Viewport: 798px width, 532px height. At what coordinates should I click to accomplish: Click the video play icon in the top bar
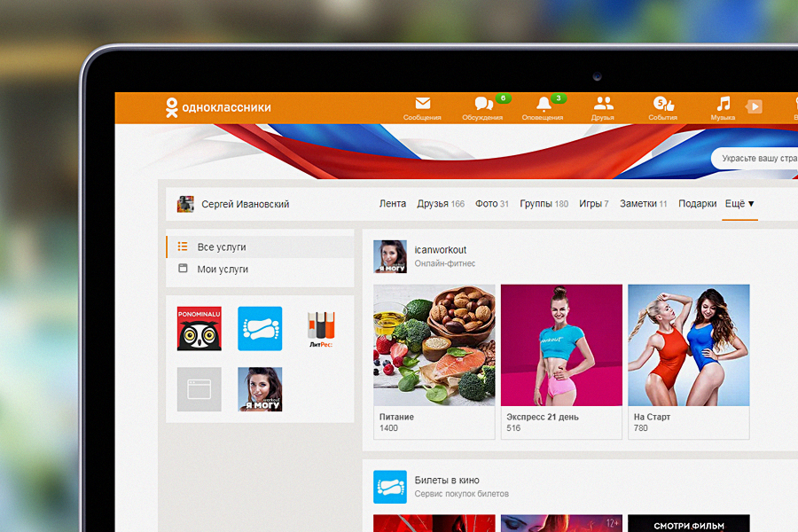755,106
